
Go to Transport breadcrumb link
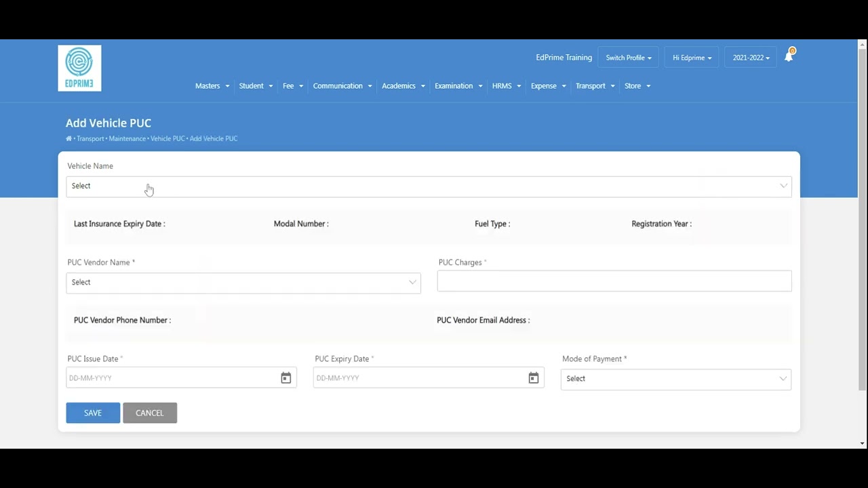(90, 138)
